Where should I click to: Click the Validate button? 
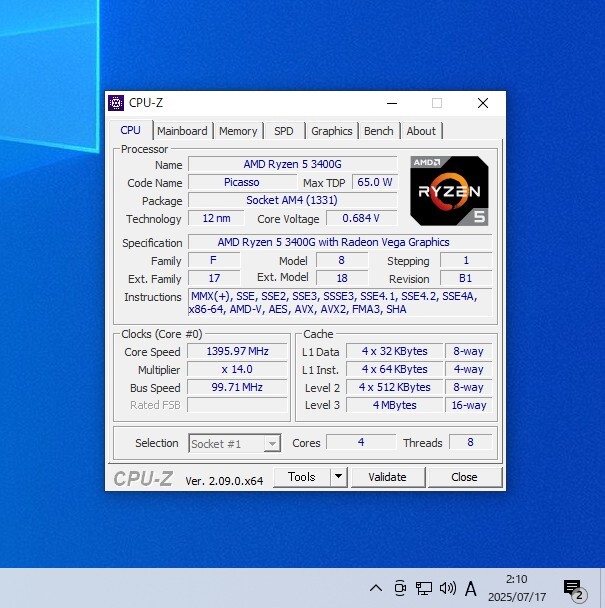click(x=388, y=477)
